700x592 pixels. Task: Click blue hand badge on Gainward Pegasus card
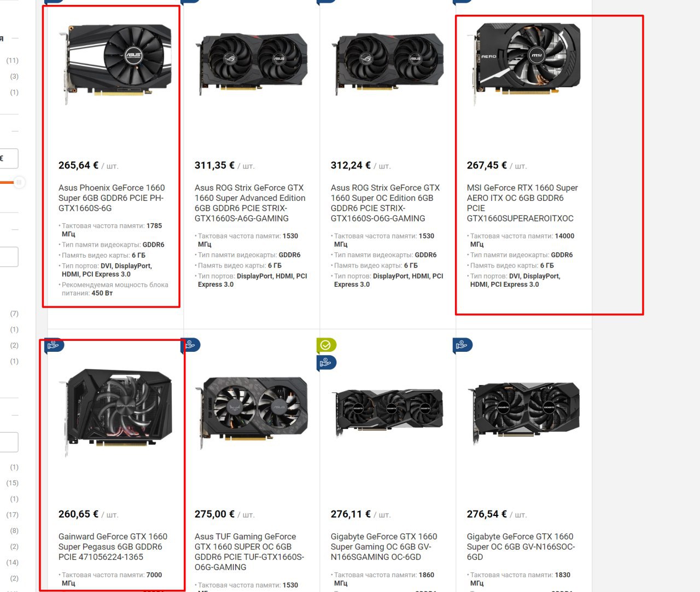pyautogui.click(x=54, y=345)
